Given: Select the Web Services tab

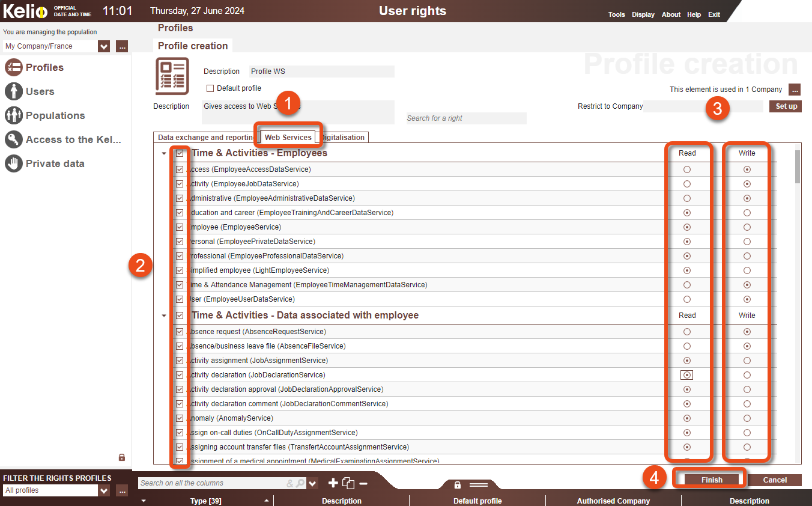Looking at the screenshot, I should tap(288, 138).
